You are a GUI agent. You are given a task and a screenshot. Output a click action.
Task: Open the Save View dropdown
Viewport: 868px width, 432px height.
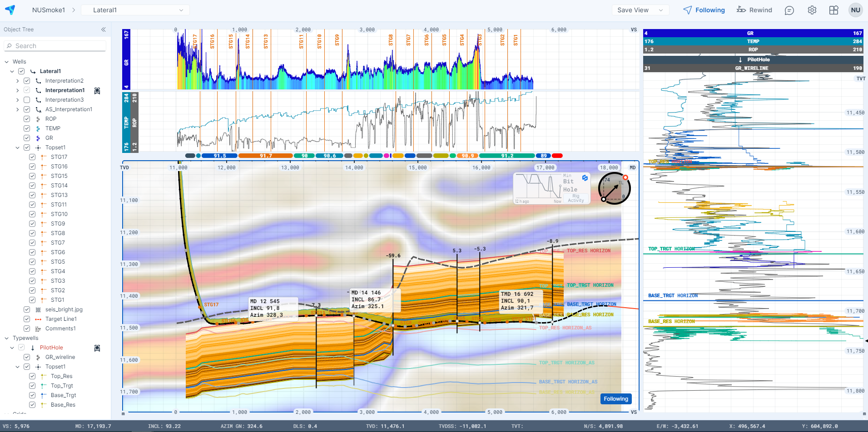pyautogui.click(x=640, y=10)
